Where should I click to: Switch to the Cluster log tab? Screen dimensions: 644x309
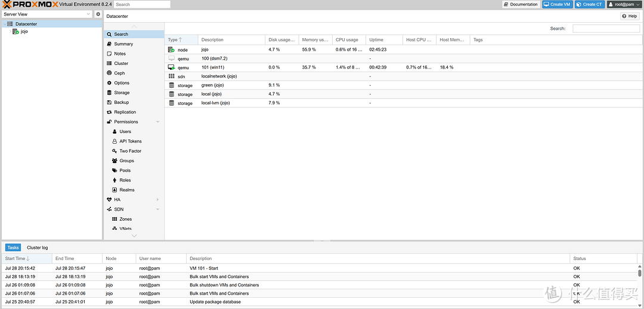[x=37, y=248]
